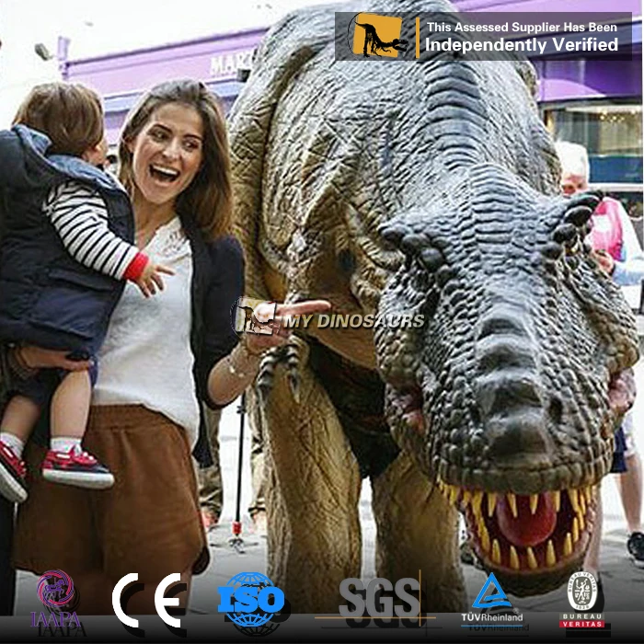The width and height of the screenshot is (644, 644).
Task: Click the TÜVRheinland triangle logo
Action: (x=492, y=598)
